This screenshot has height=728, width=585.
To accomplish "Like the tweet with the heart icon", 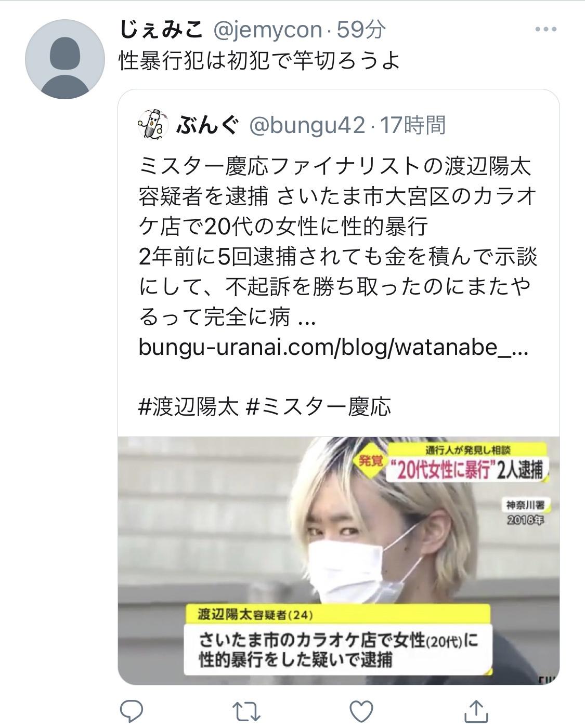I will click(362, 710).
